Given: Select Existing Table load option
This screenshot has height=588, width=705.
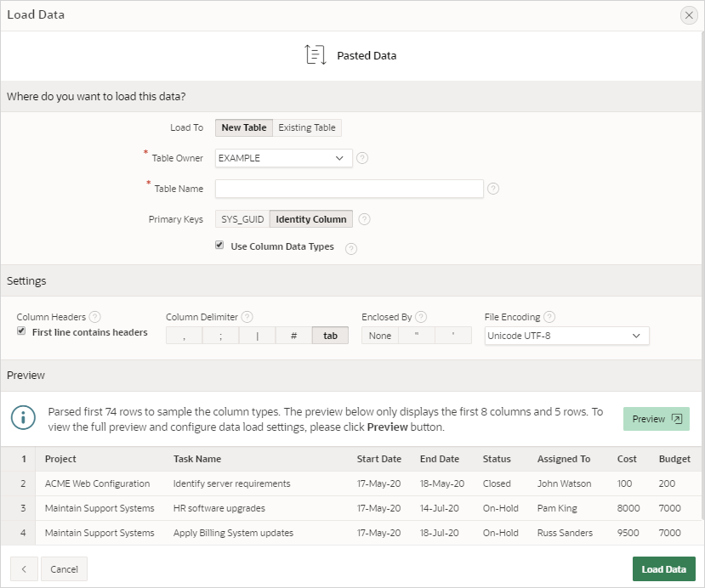Looking at the screenshot, I should pyautogui.click(x=307, y=127).
